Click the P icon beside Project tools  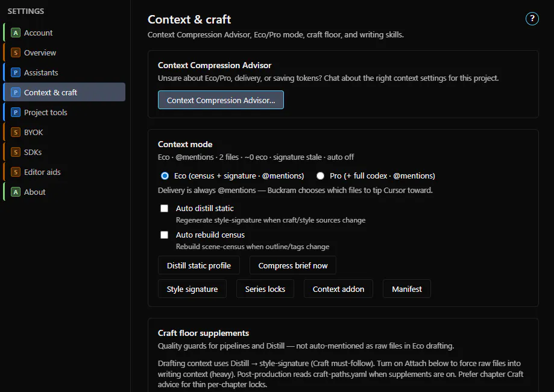(15, 112)
